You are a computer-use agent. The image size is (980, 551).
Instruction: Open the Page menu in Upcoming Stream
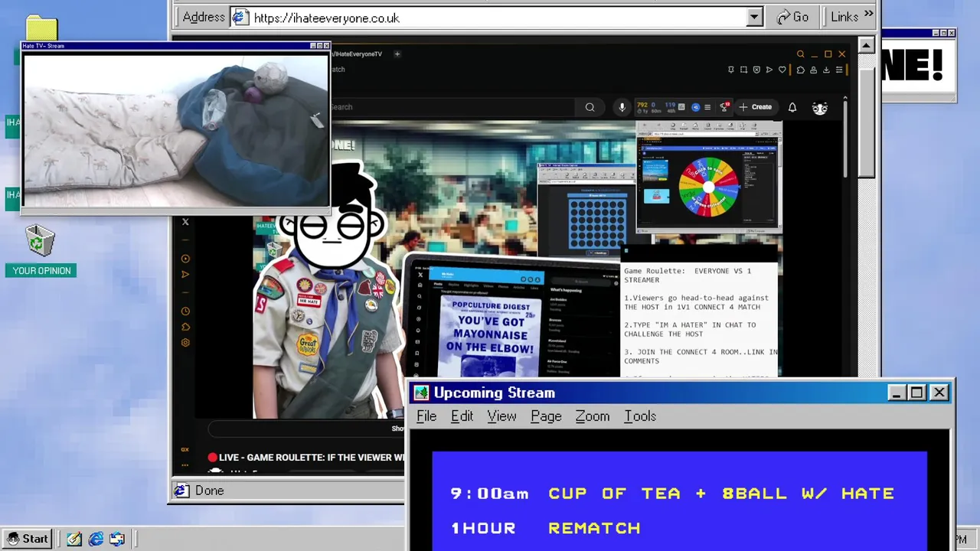tap(546, 416)
